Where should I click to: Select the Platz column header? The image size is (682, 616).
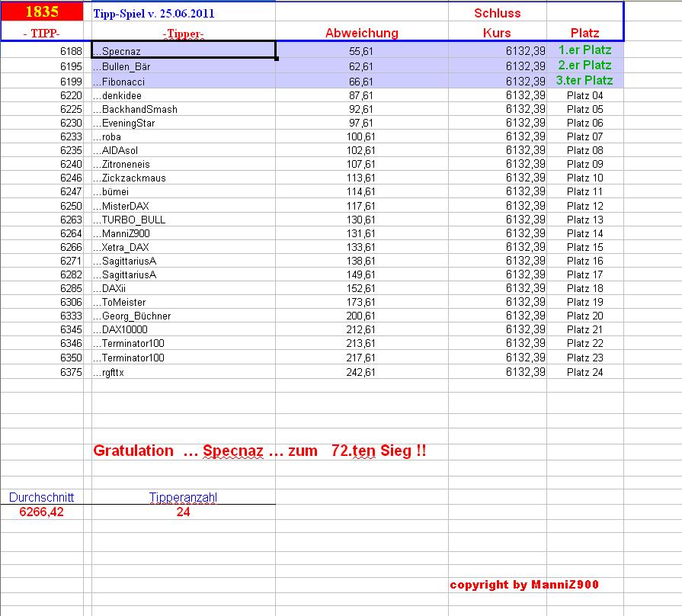tap(584, 33)
